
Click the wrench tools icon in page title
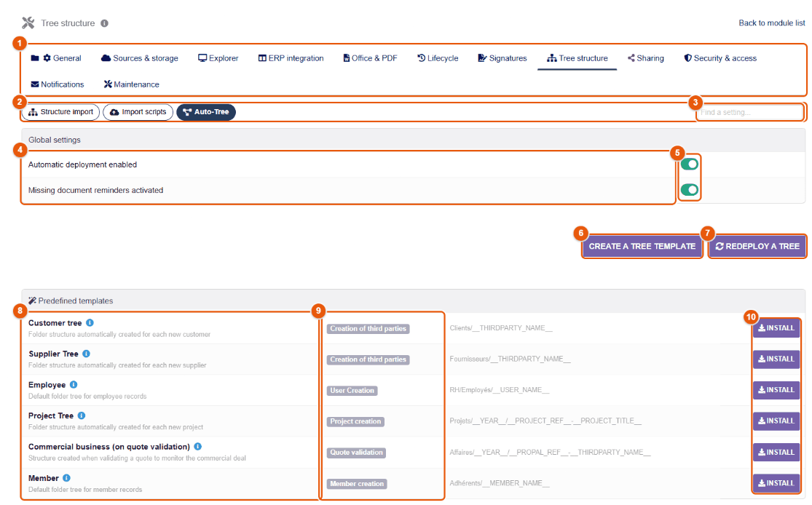pyautogui.click(x=28, y=23)
